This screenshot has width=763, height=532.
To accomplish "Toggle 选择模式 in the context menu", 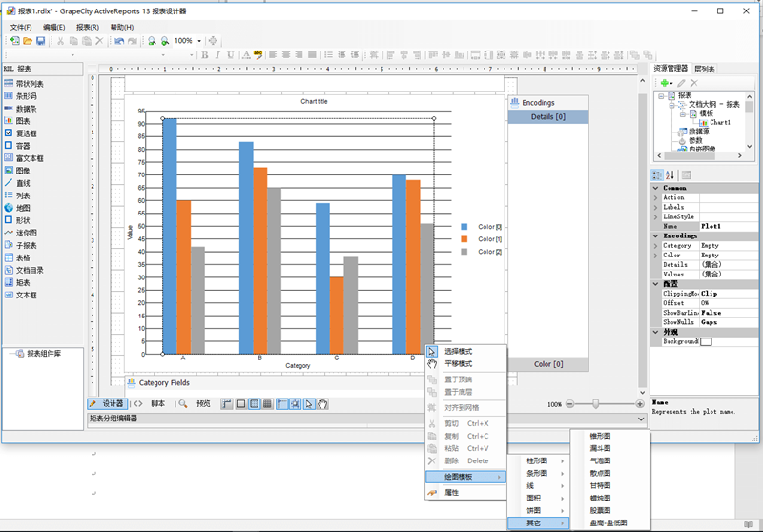I will (458, 352).
